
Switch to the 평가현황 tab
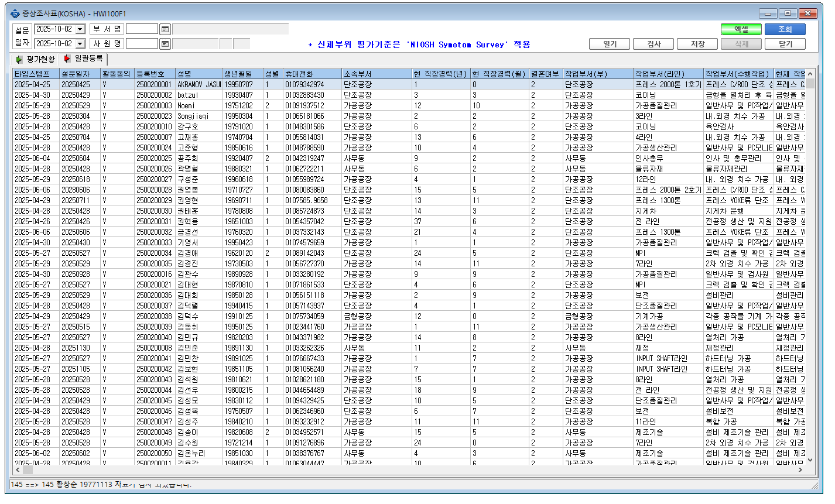(36, 59)
